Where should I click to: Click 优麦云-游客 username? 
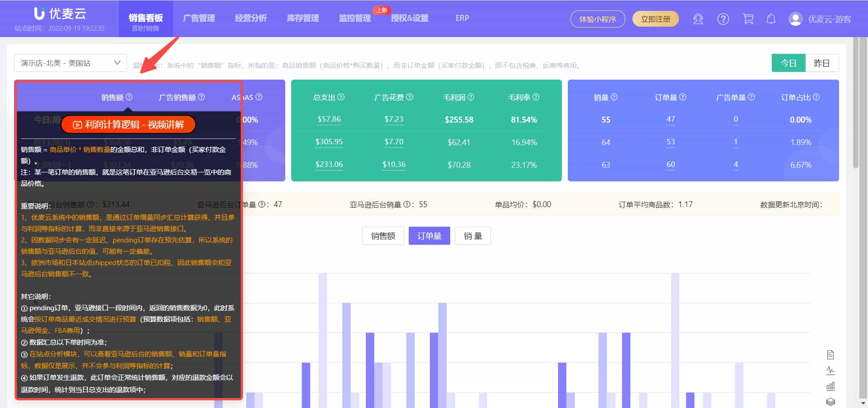(830, 19)
